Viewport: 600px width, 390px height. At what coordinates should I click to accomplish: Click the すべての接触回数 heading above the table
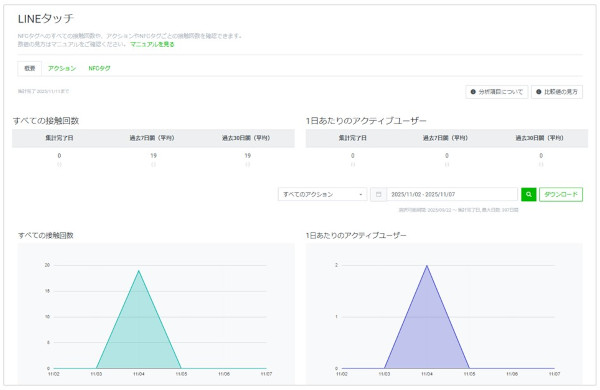[x=46, y=121]
